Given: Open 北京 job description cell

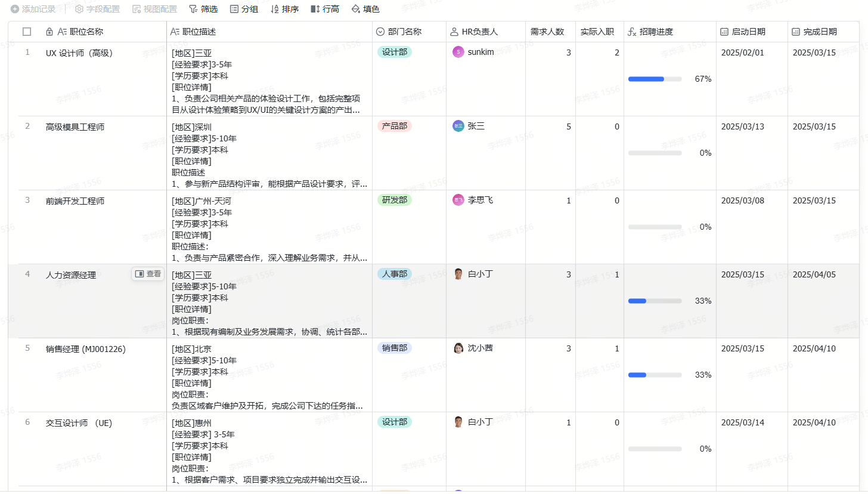Looking at the screenshot, I should (x=269, y=375).
